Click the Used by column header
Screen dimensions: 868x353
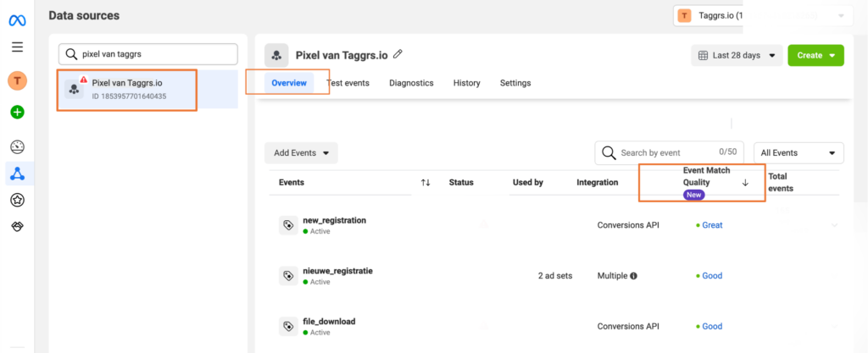(527, 182)
